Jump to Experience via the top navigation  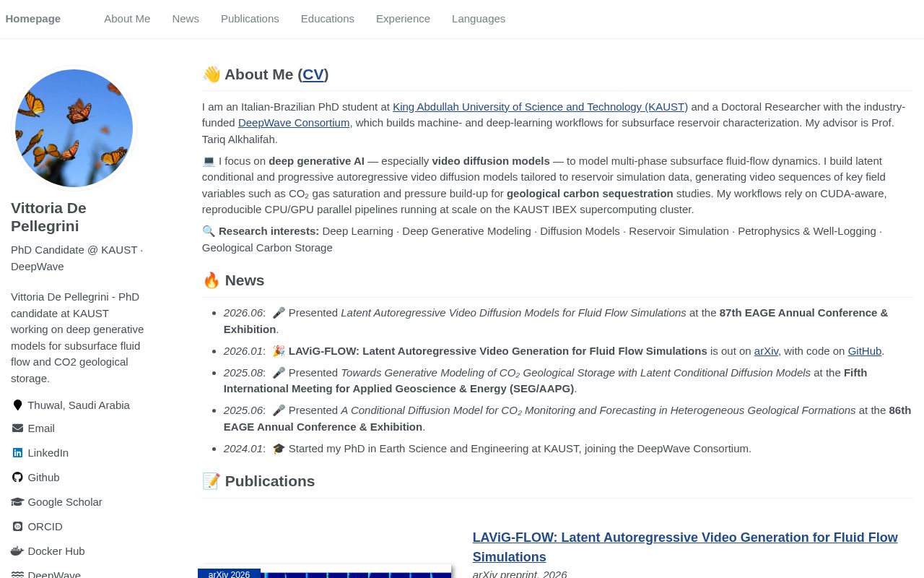click(403, 19)
